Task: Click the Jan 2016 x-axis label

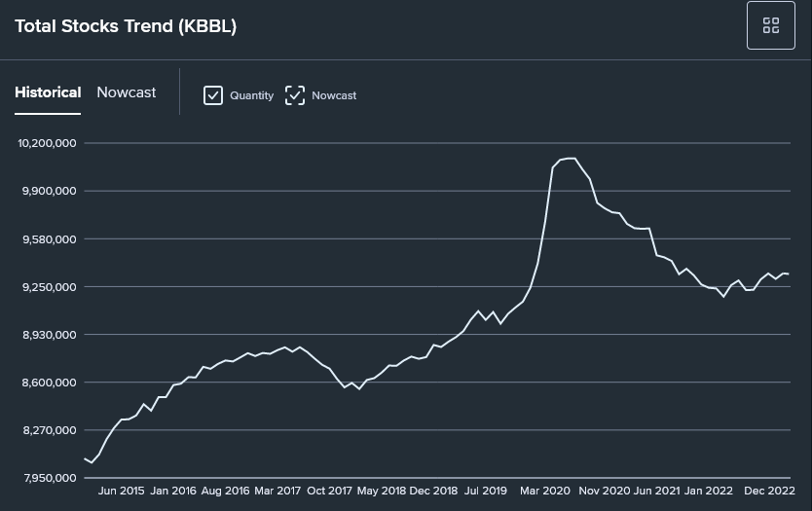Action: click(x=173, y=491)
